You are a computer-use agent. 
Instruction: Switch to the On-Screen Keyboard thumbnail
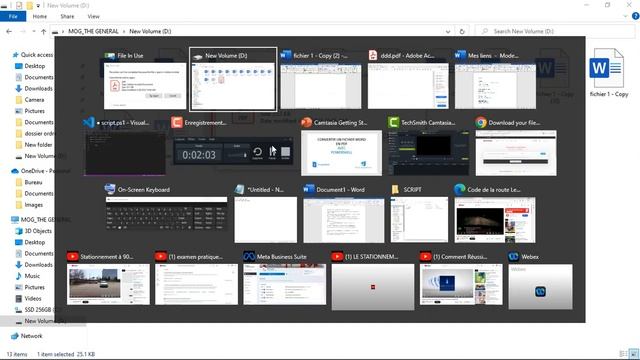[x=167, y=214]
